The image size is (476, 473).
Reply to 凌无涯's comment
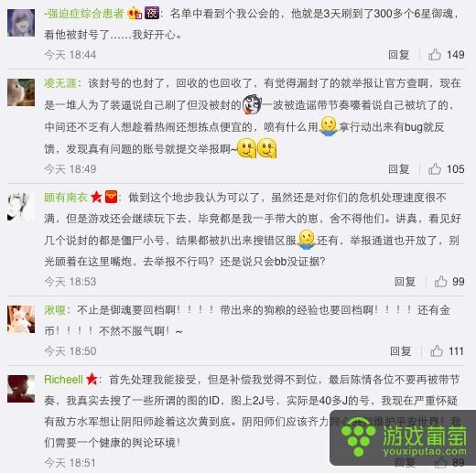[398, 169]
